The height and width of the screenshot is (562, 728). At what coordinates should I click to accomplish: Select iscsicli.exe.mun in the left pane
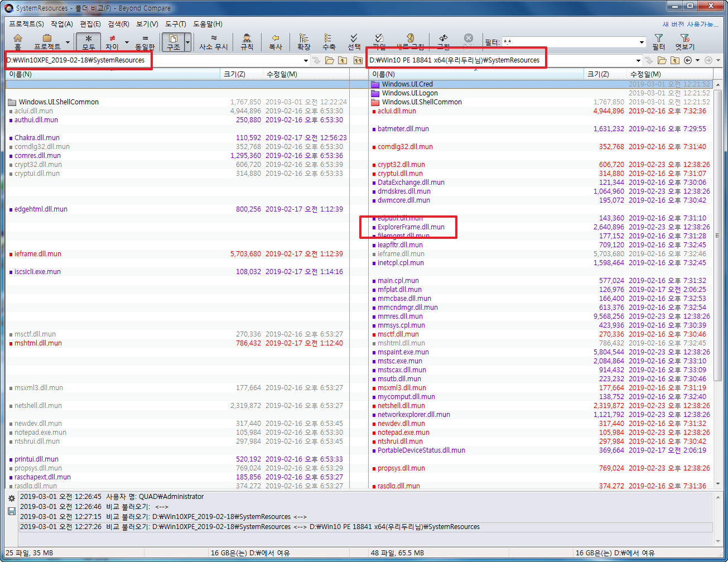(x=37, y=272)
